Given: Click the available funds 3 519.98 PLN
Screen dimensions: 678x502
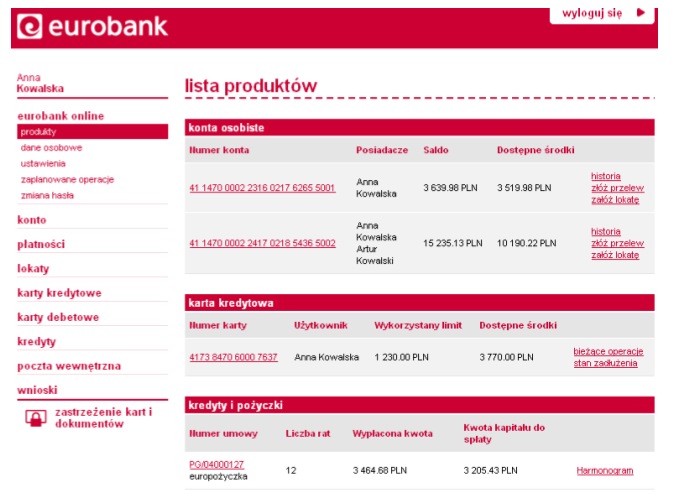Looking at the screenshot, I should [524, 188].
